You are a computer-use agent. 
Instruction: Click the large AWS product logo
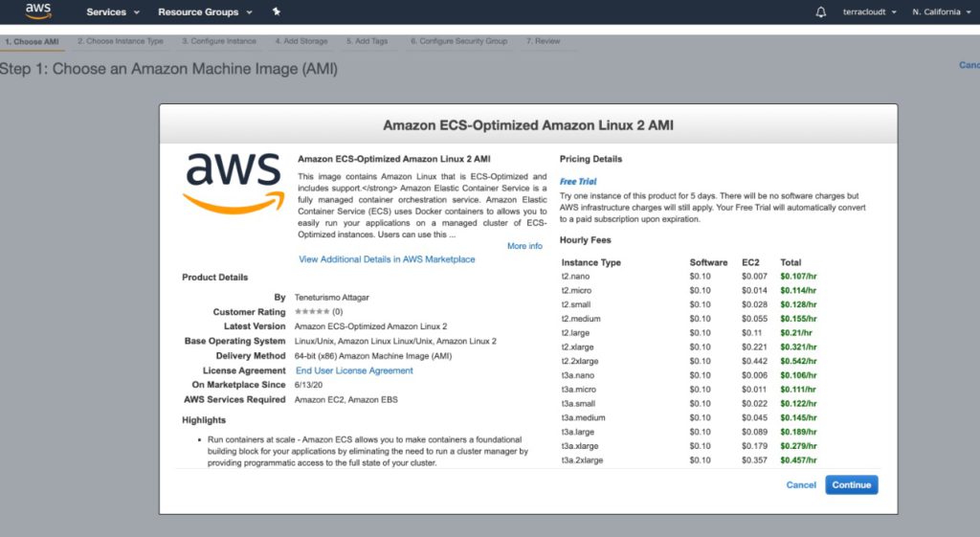[x=233, y=181]
